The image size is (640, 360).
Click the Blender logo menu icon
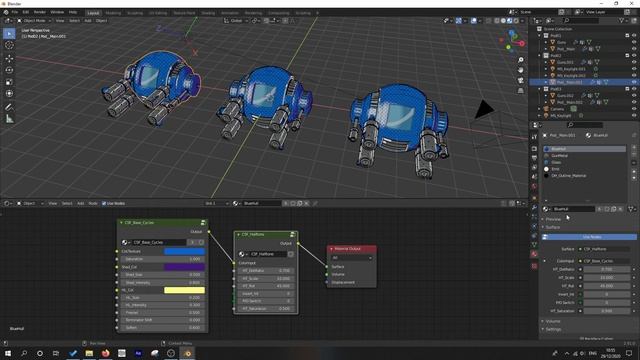pyautogui.click(x=6, y=12)
